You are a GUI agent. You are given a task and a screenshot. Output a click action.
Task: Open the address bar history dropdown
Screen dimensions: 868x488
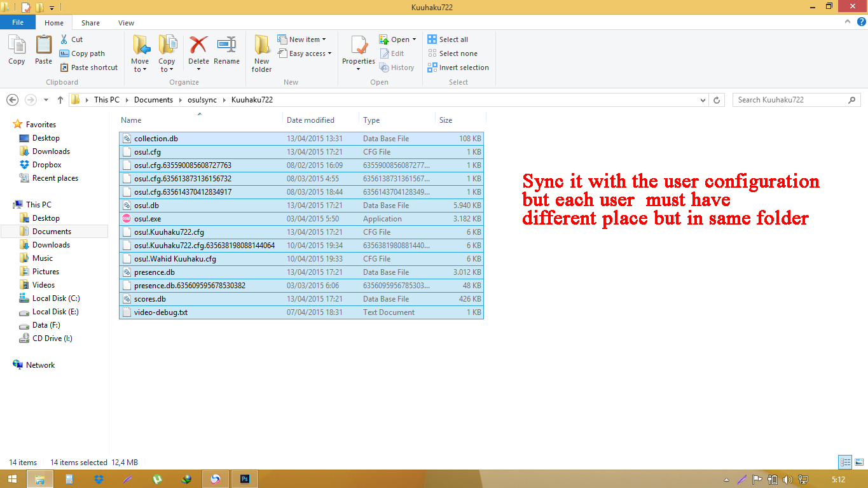click(703, 100)
